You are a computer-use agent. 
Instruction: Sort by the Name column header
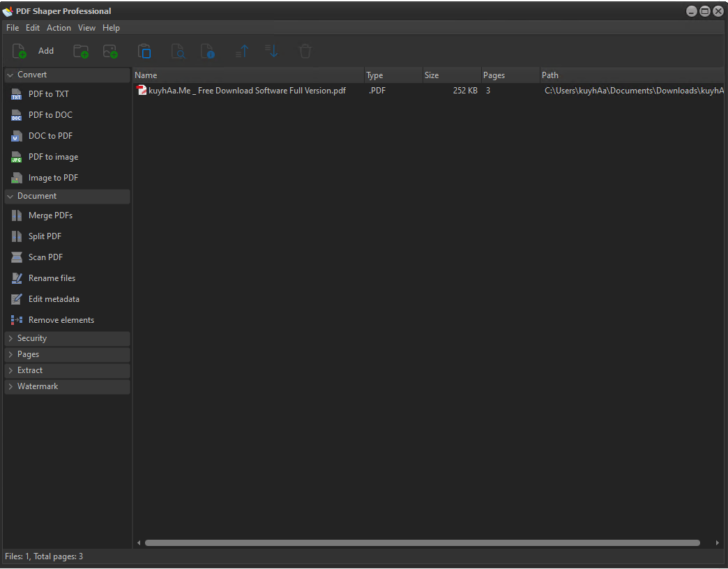pyautogui.click(x=248, y=75)
